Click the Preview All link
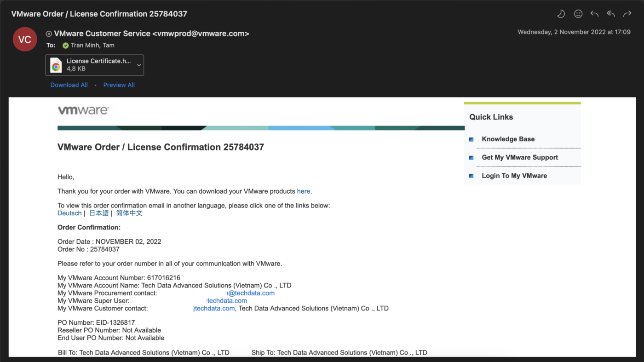 pyautogui.click(x=119, y=85)
